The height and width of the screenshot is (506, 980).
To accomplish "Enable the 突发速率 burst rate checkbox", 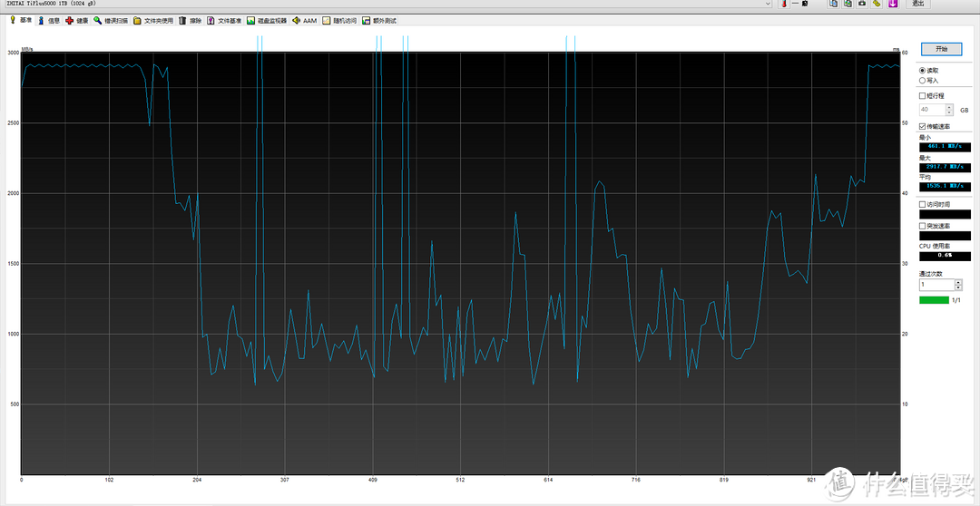I will pos(923,226).
